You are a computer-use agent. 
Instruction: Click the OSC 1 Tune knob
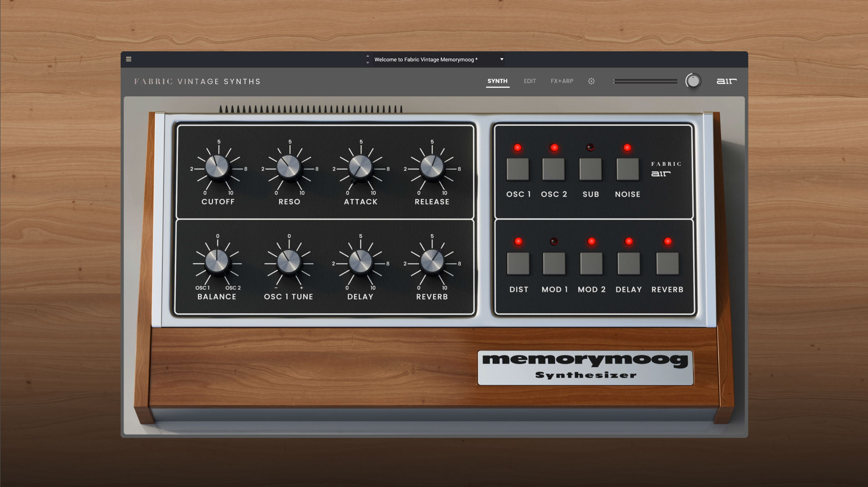click(289, 262)
